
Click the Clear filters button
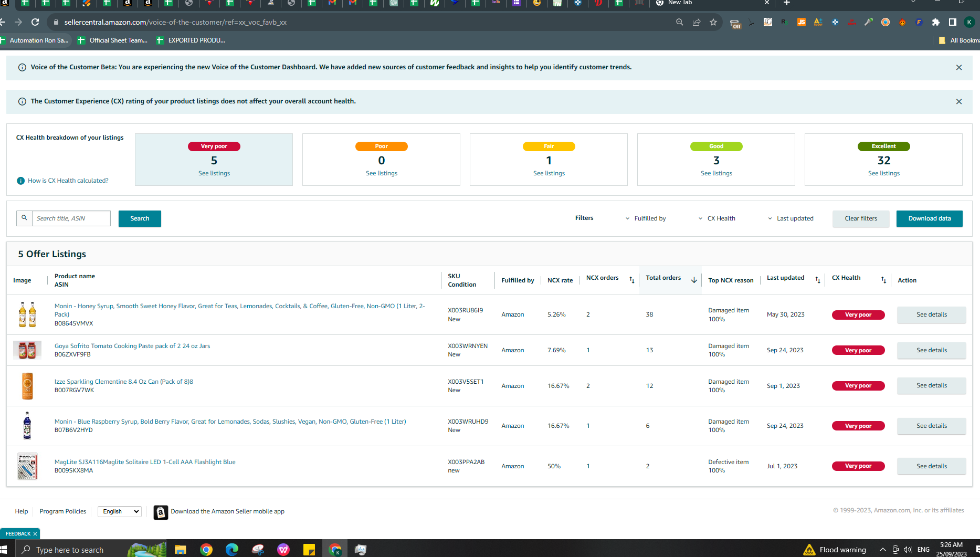point(861,218)
